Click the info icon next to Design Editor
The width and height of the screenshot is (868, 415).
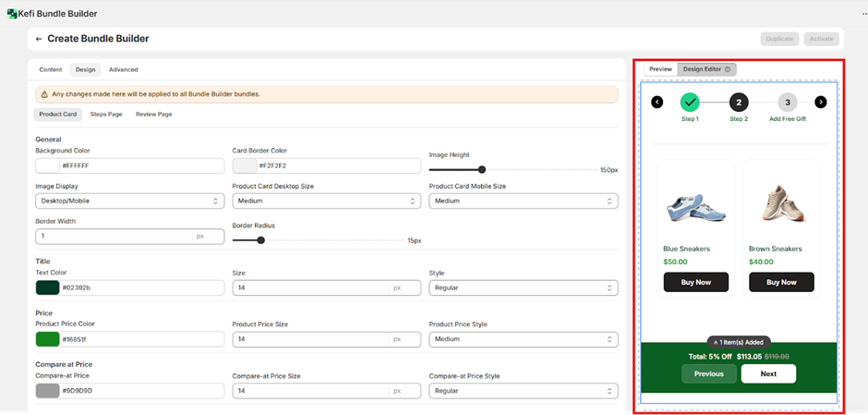(728, 69)
